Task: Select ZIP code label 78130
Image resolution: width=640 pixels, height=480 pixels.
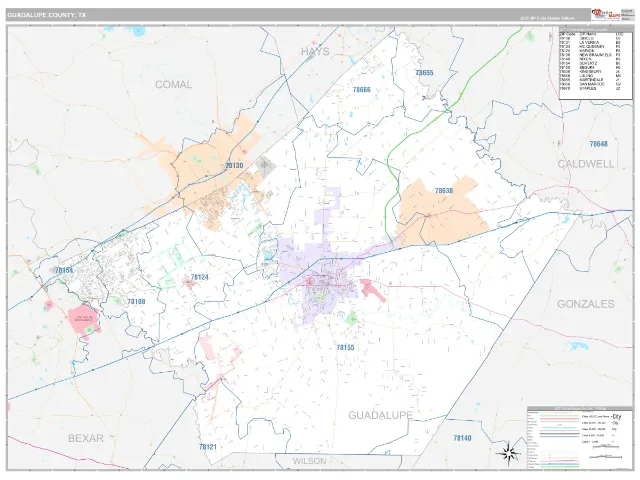Action: point(234,165)
